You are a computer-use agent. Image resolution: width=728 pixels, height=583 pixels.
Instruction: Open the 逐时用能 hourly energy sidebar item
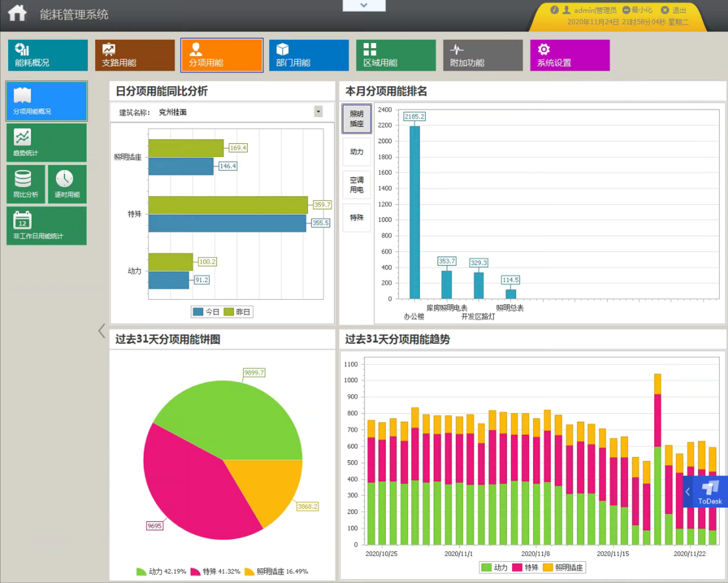pos(67,184)
